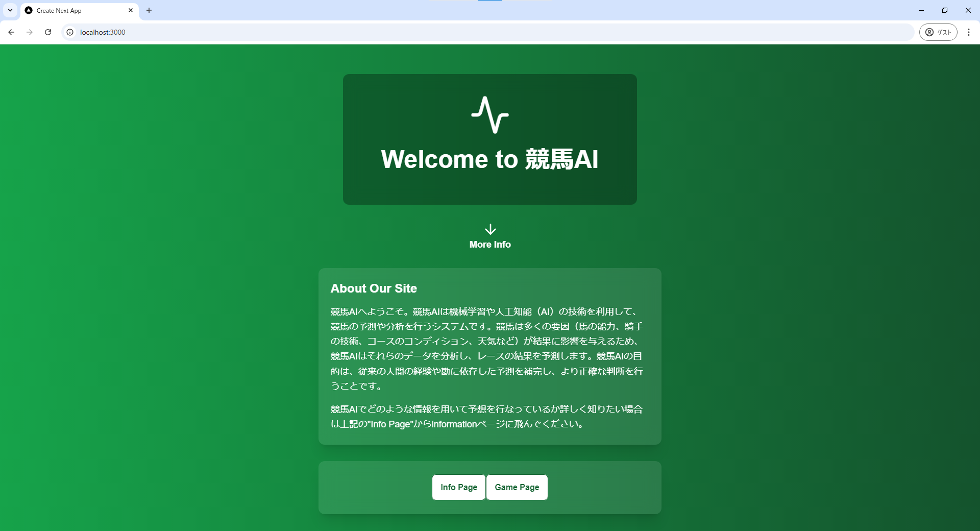Navigate back using the browser back arrow
Image resolution: width=980 pixels, height=531 pixels.
(x=11, y=32)
